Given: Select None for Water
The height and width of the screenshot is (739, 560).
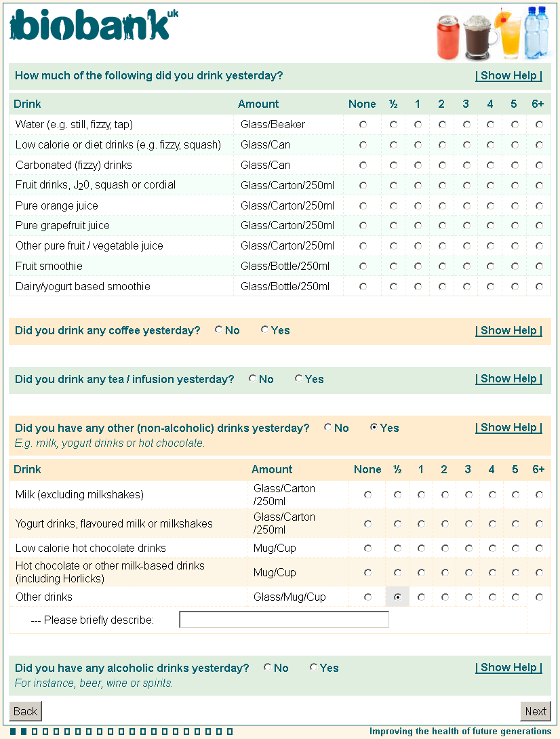Looking at the screenshot, I should (363, 125).
